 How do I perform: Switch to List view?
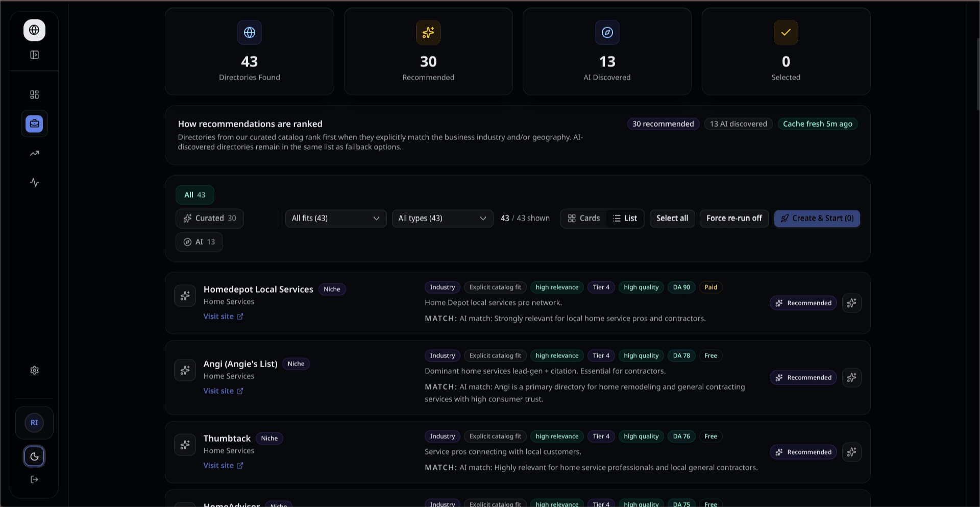pyautogui.click(x=625, y=218)
